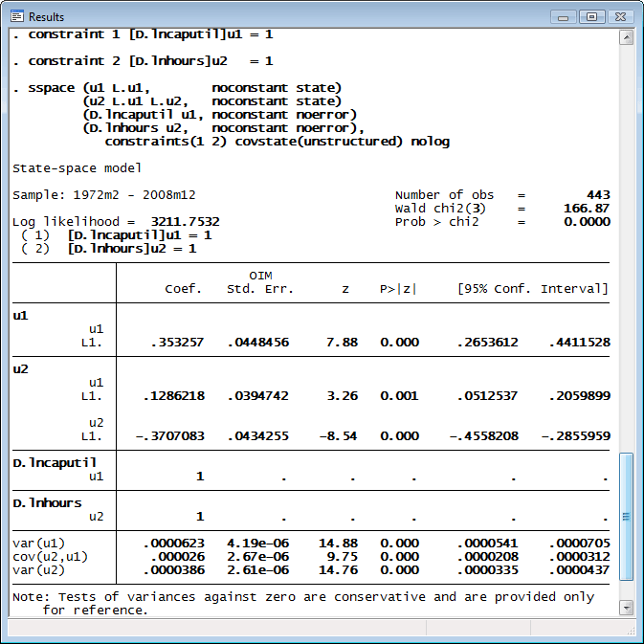Click the constrained coefficient 1 for D.lnhours
Screen dimensions: 644x644
click(x=200, y=517)
